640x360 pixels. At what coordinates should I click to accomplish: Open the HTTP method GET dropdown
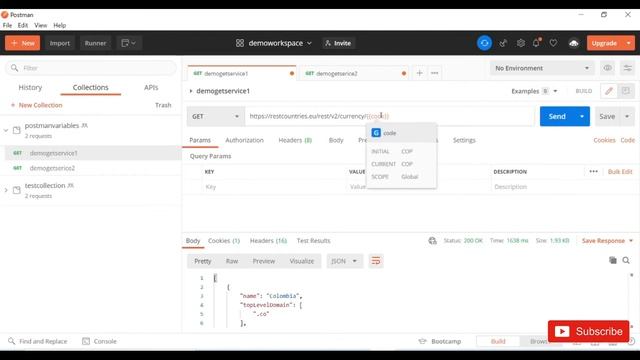point(215,116)
